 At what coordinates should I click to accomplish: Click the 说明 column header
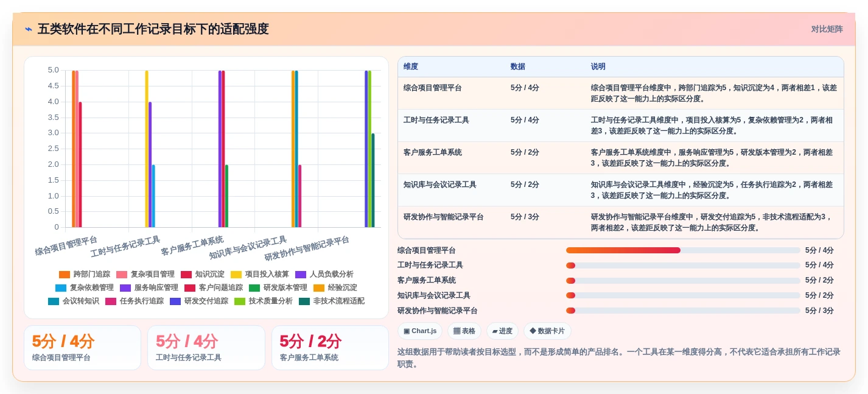(x=598, y=67)
